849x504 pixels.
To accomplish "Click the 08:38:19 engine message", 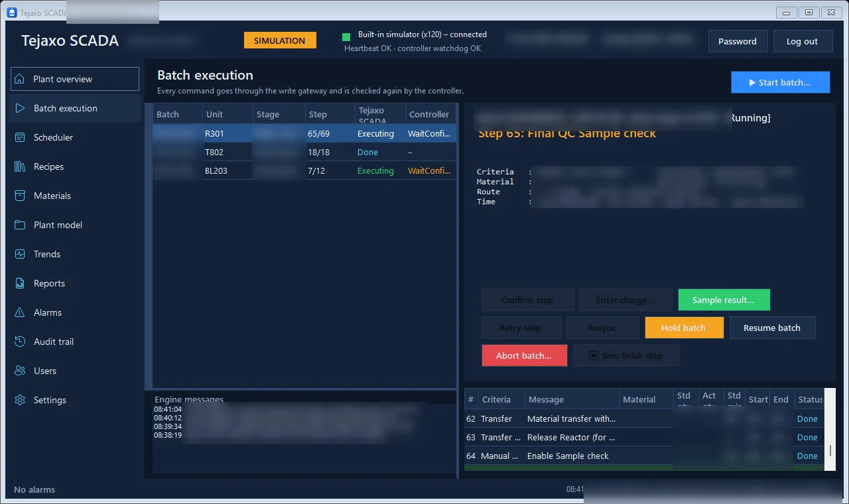I will click(x=168, y=435).
